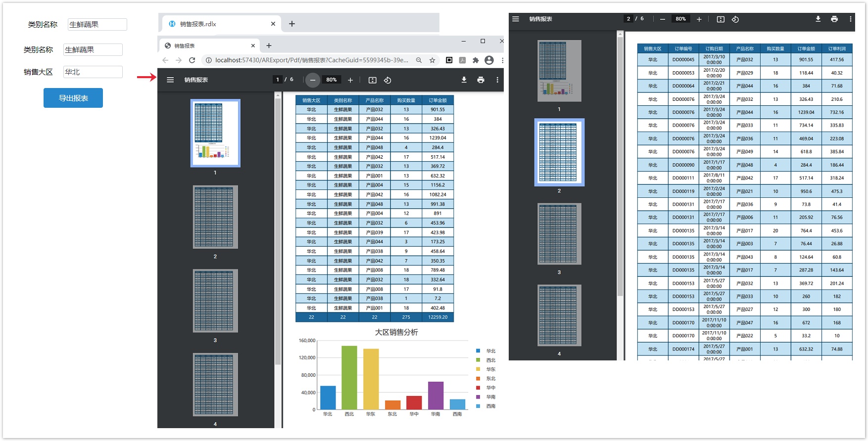Open more actions menu in the page 1/6 viewer
This screenshot has height=441, width=868.
[x=497, y=80]
